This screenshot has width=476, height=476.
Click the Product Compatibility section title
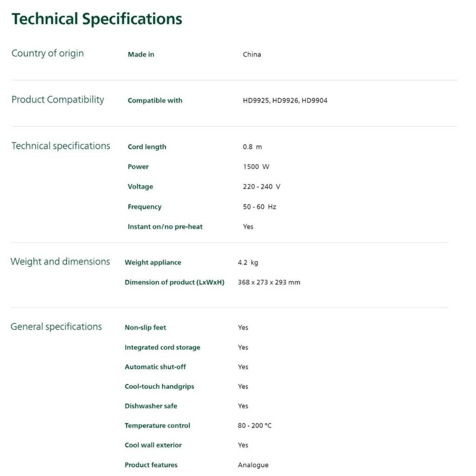coord(58,99)
